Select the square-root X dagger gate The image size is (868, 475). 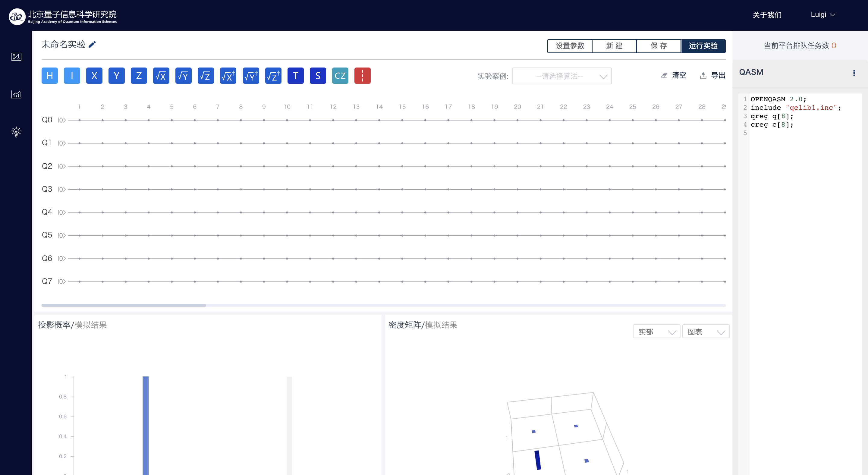[228, 75]
